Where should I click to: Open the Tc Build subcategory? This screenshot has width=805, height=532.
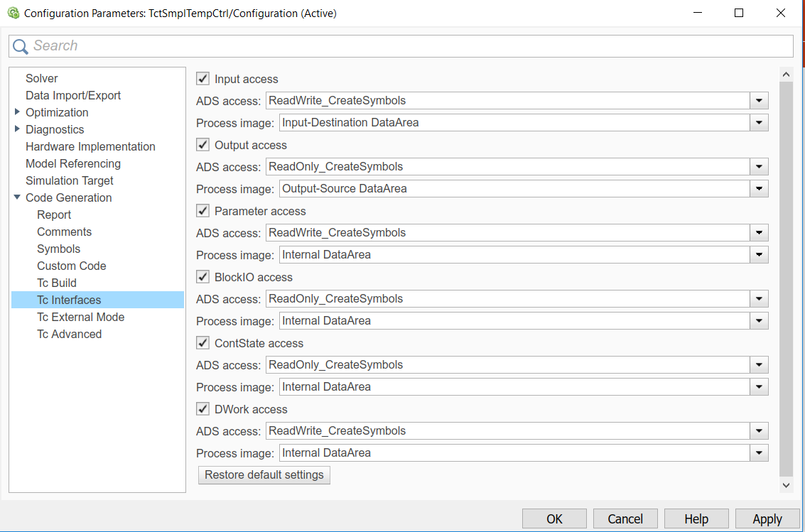click(x=56, y=283)
